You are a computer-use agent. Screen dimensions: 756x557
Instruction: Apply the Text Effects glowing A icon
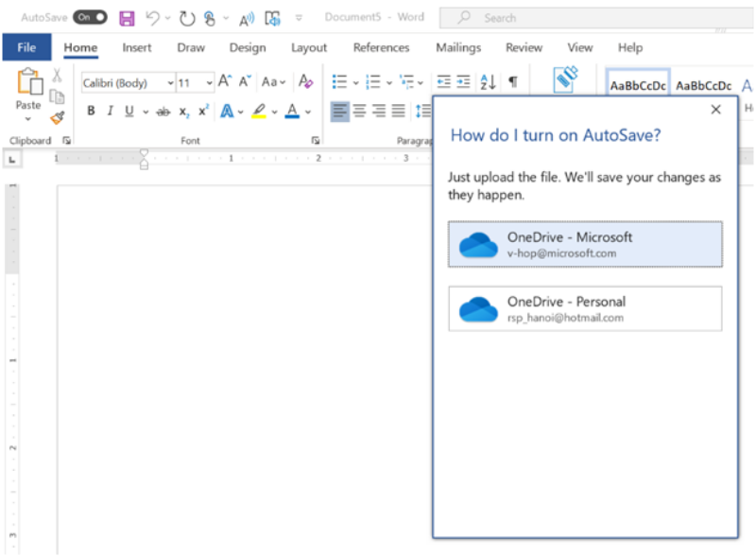227,112
